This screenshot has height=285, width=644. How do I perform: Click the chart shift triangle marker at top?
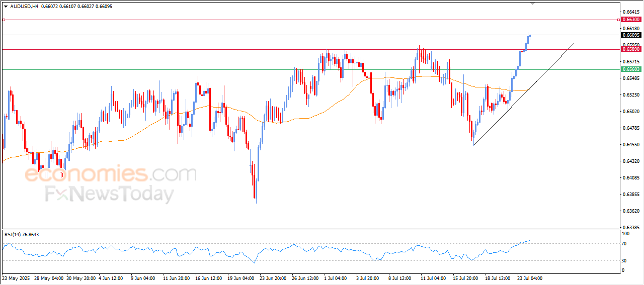(533, 4)
